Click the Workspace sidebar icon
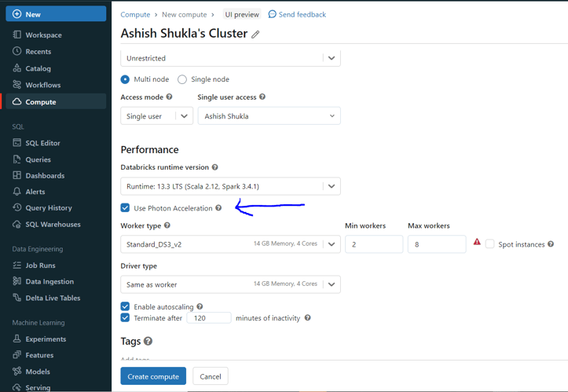The height and width of the screenshot is (392, 568). click(16, 35)
